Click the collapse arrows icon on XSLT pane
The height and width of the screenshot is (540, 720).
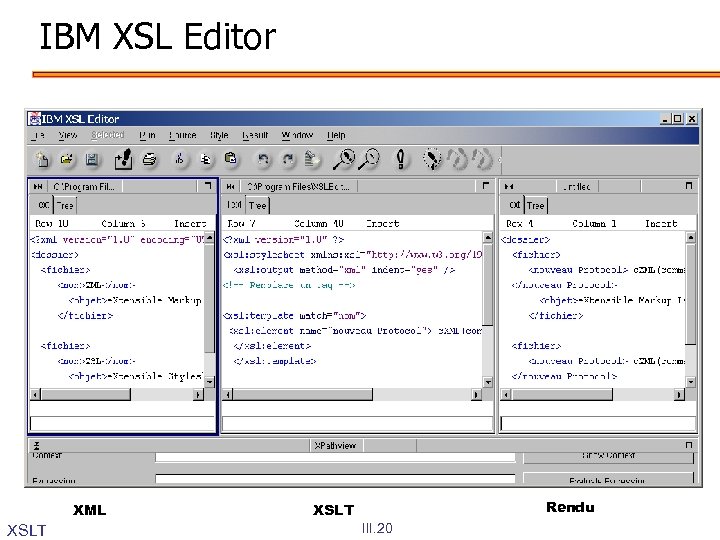click(231, 186)
